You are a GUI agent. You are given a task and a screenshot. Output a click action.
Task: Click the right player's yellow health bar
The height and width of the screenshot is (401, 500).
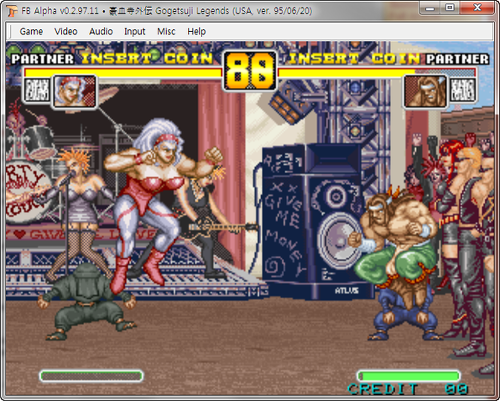pyautogui.click(x=377, y=72)
